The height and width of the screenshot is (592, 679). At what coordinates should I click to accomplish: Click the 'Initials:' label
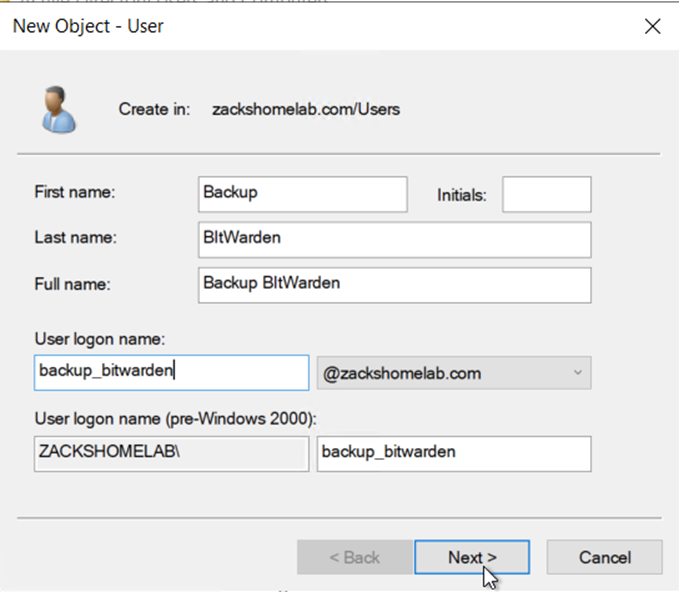462,195
